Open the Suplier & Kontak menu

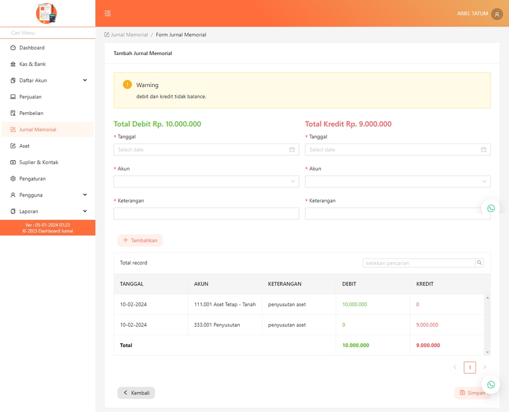(47, 162)
